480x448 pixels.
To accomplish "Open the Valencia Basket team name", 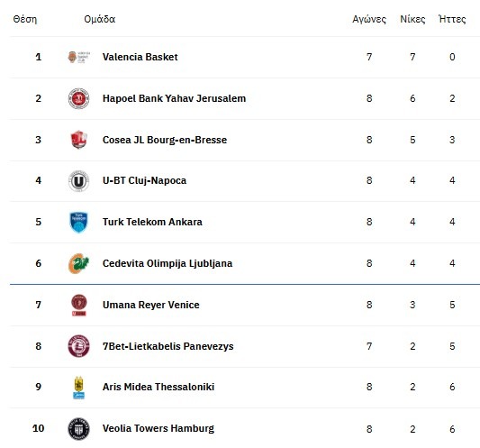I will click(x=140, y=57).
